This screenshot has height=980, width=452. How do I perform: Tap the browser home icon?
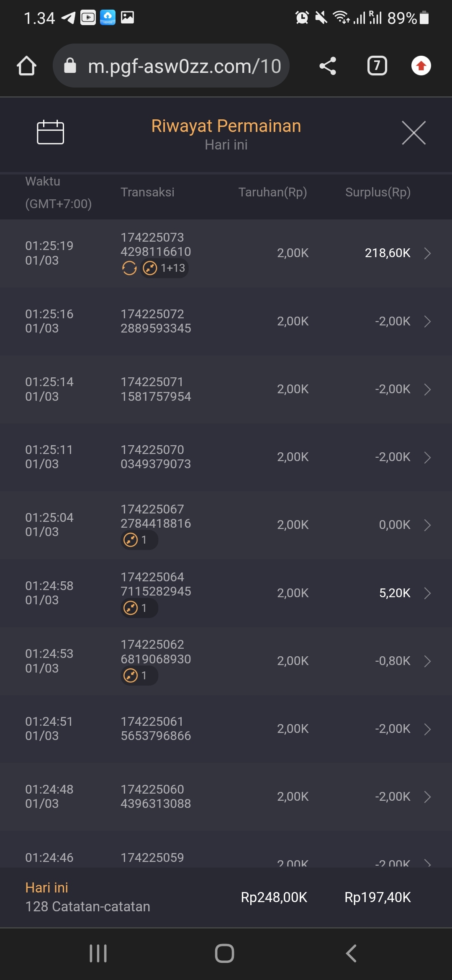[x=26, y=66]
